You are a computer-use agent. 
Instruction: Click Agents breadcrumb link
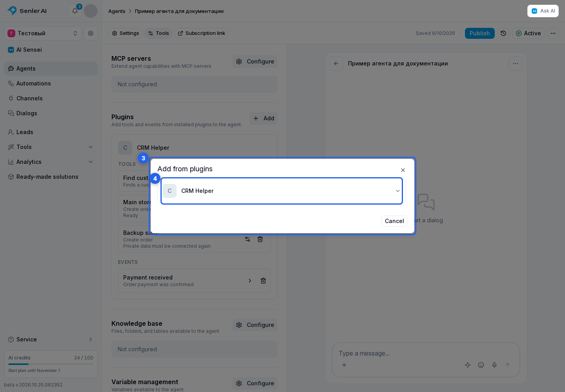[x=117, y=11]
